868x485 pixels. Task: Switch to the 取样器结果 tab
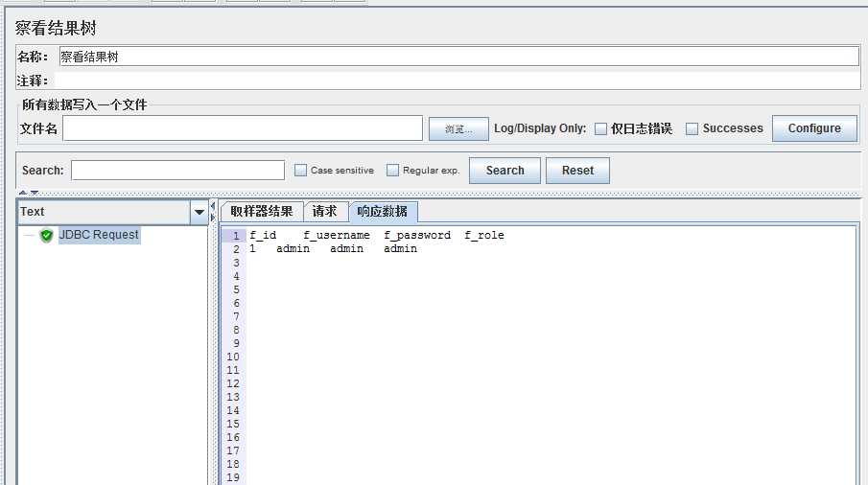[x=262, y=211]
